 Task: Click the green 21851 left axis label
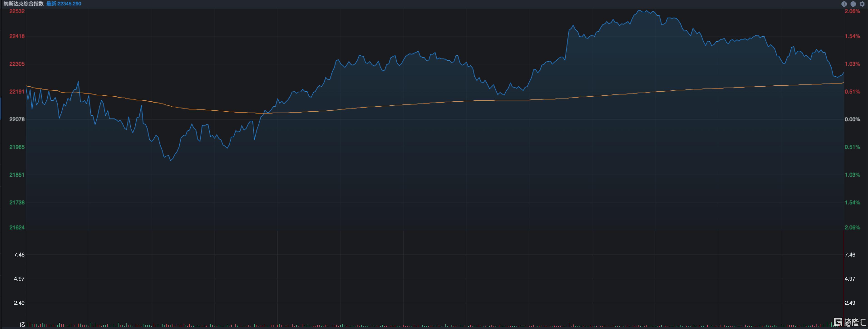17,175
